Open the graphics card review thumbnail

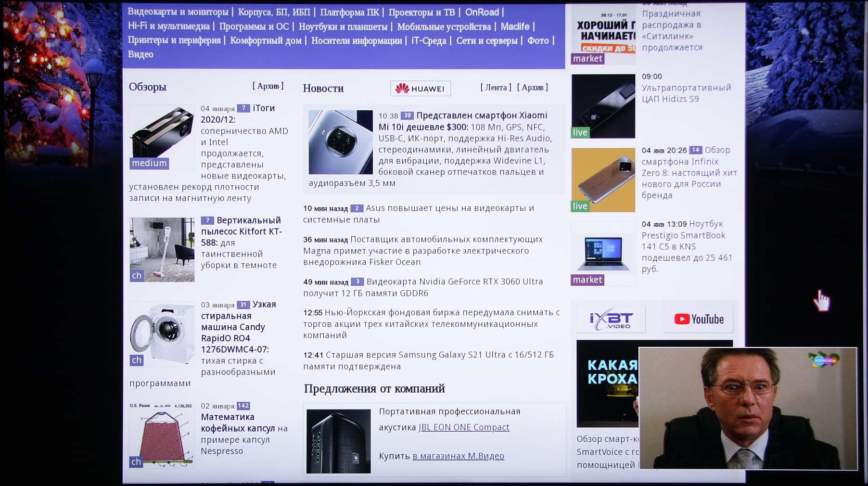(162, 137)
